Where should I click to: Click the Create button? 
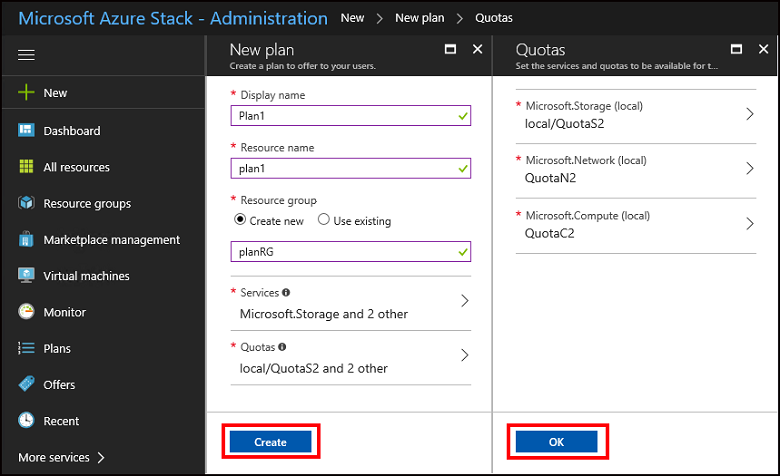click(x=270, y=442)
